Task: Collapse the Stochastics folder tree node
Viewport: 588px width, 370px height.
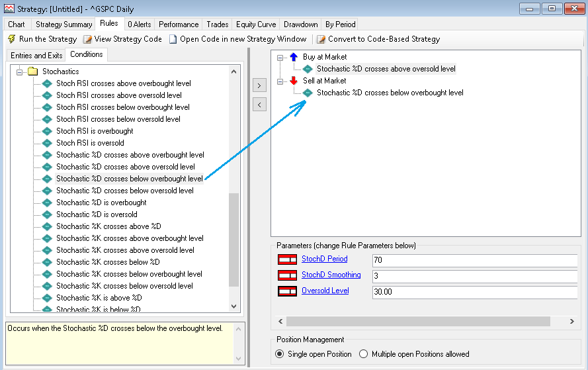Action: 20,71
